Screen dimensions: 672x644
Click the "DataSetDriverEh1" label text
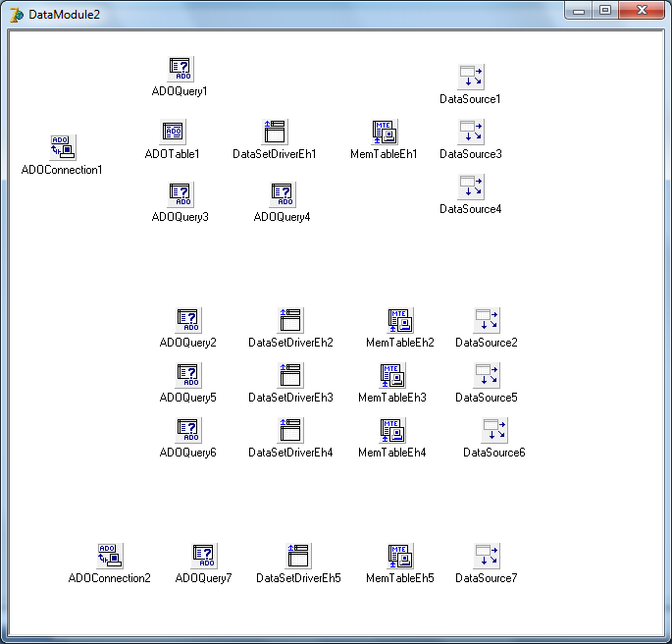tap(275, 154)
